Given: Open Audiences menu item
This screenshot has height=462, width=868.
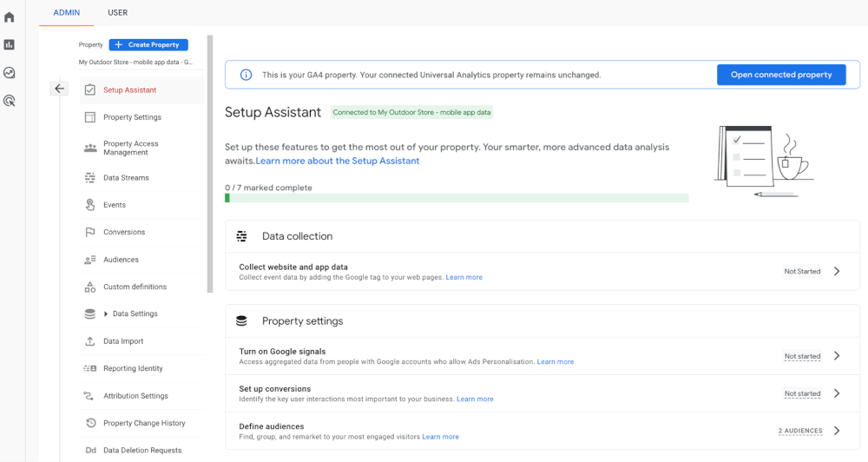Looking at the screenshot, I should pyautogui.click(x=141, y=260).
